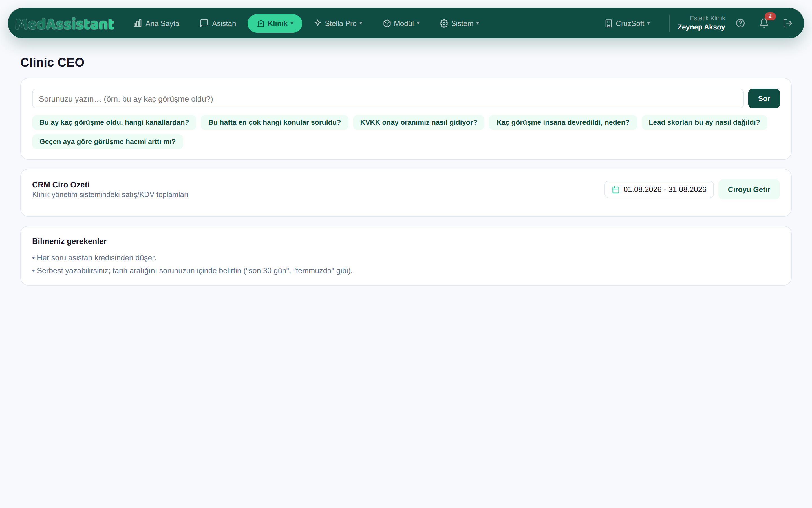
Task: Expand the Klinik dropdown arrow
Action: tap(292, 23)
